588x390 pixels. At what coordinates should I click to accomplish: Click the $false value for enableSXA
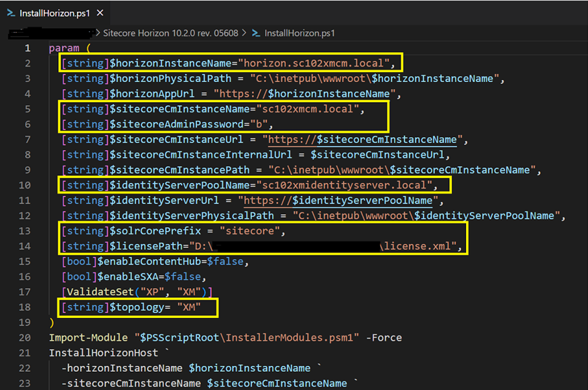tap(183, 277)
